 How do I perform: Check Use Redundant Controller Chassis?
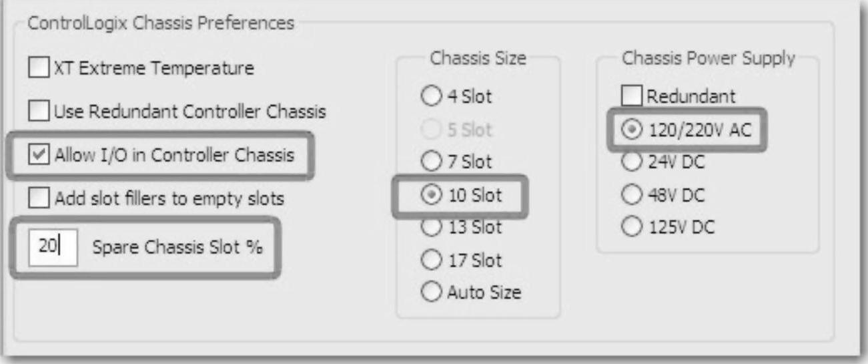(x=40, y=112)
